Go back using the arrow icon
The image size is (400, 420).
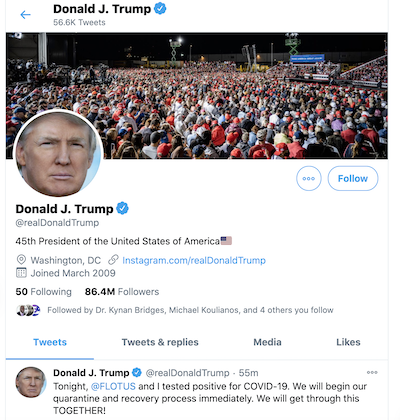click(25, 15)
